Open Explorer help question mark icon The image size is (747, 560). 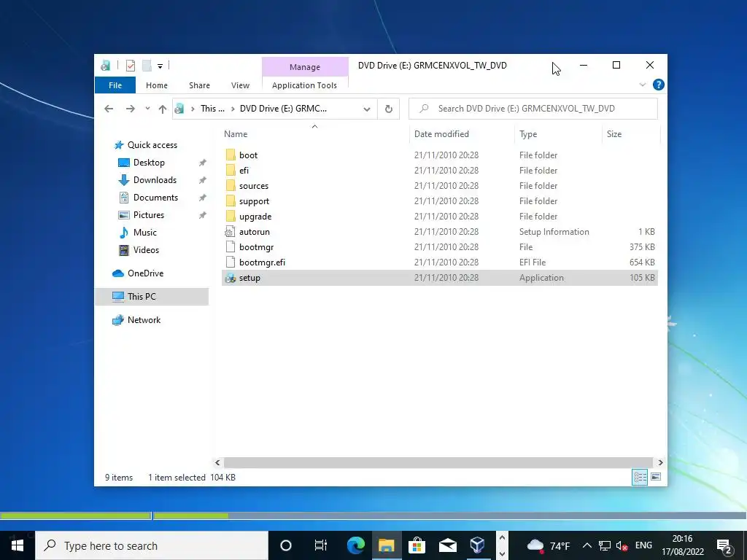pyautogui.click(x=659, y=85)
